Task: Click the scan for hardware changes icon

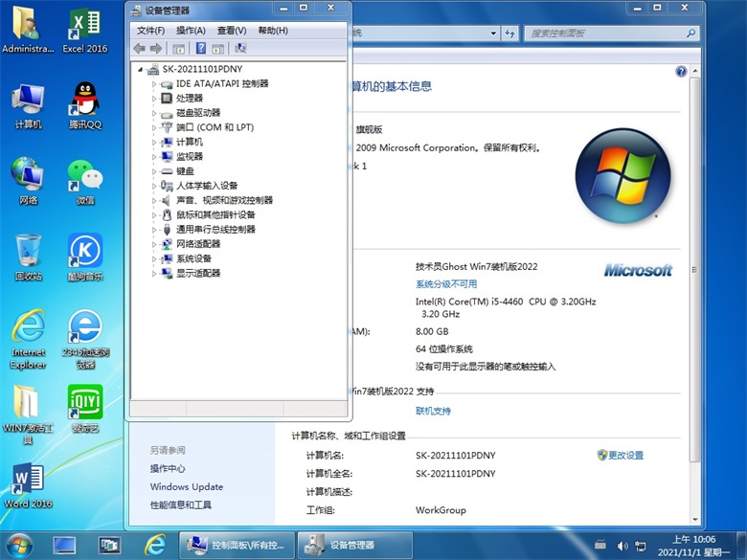Action: click(240, 48)
